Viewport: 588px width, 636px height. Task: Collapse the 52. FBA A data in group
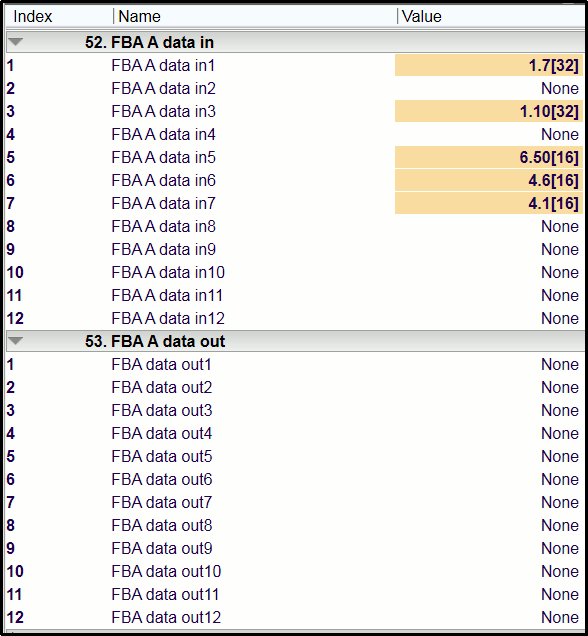[16, 42]
